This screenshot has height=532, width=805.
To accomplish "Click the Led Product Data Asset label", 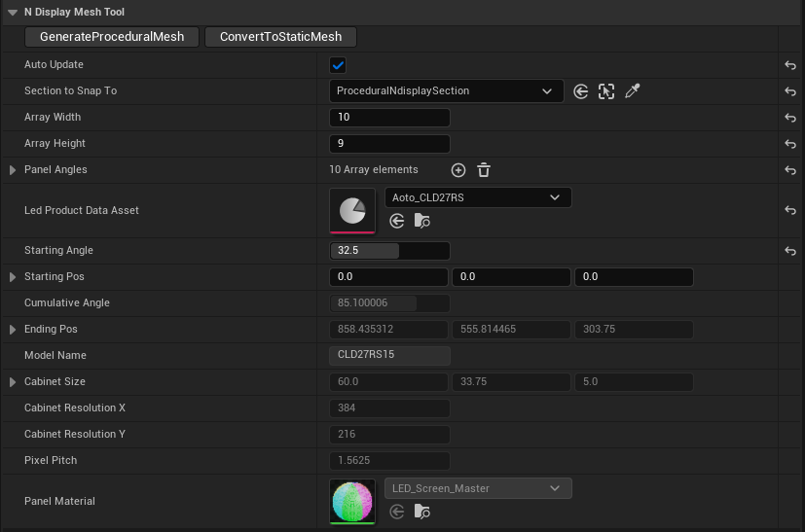I will coord(82,210).
